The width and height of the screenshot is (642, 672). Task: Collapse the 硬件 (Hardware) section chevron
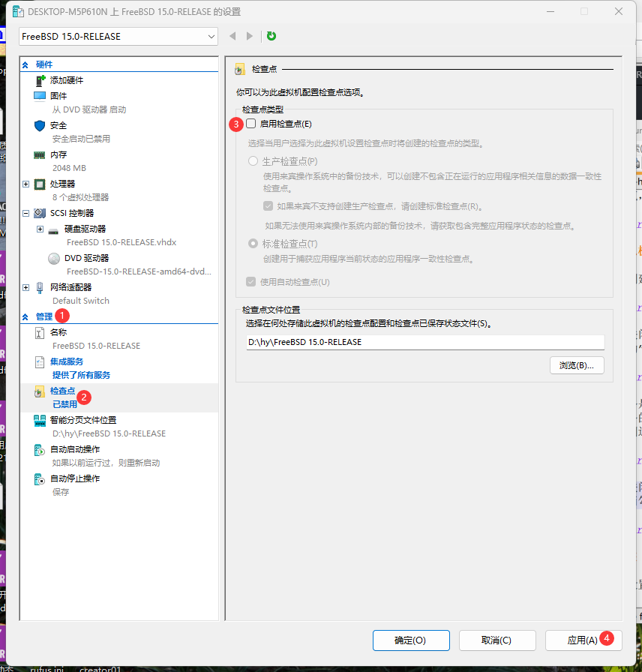[x=25, y=65]
